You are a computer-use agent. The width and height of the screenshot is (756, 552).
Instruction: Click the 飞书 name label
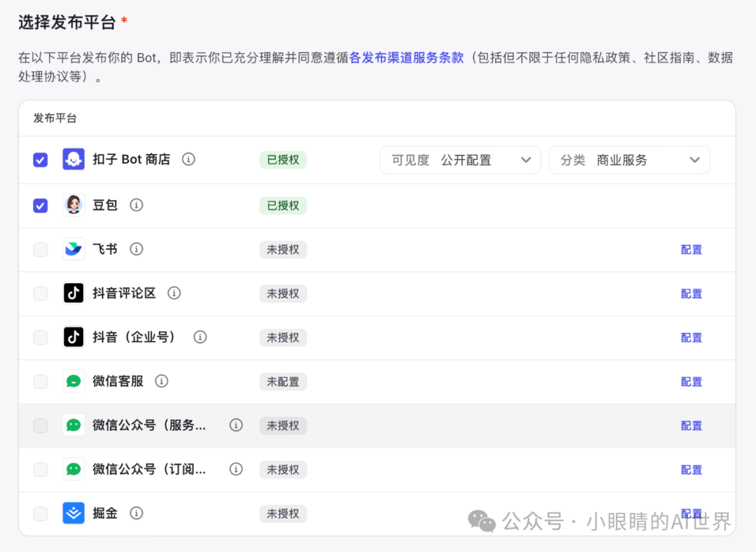coord(105,249)
